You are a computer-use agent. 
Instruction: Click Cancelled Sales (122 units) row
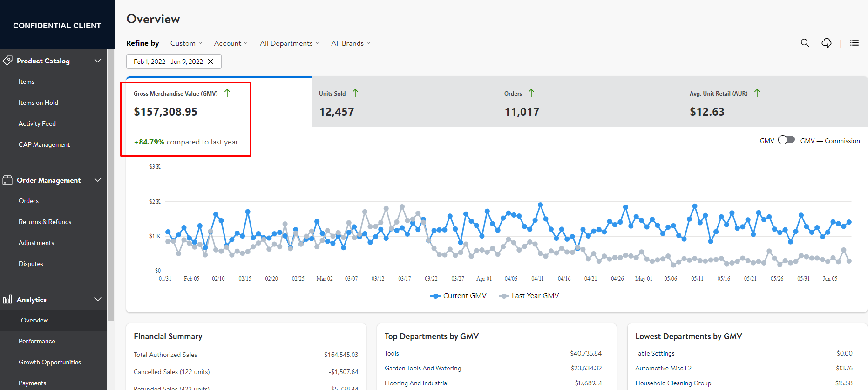pyautogui.click(x=246, y=372)
